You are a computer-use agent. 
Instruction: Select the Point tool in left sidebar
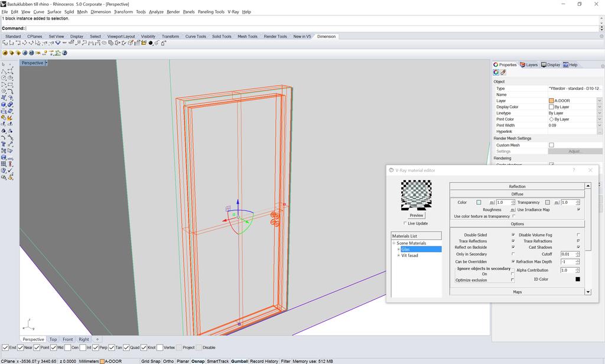pos(10,64)
